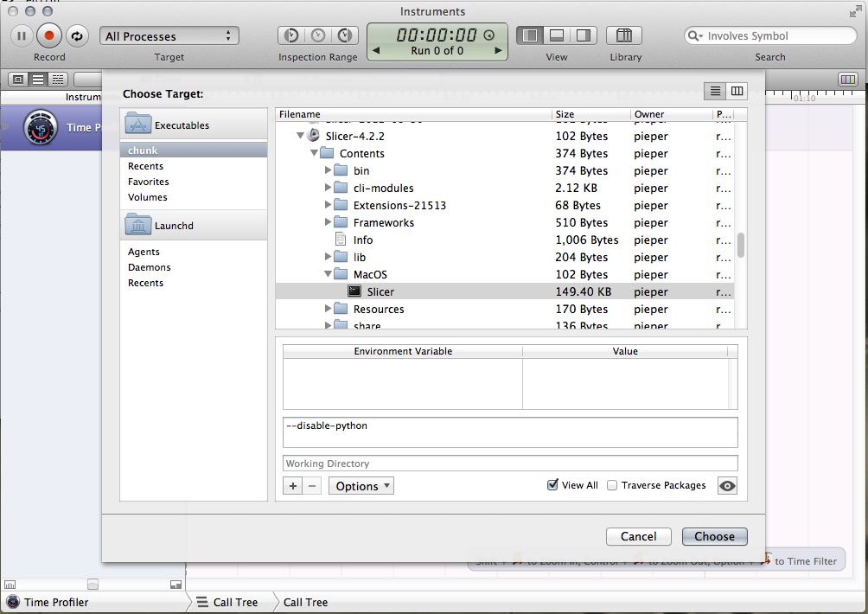This screenshot has height=614, width=868.
Task: Click the Working Directory input field
Action: pos(510,464)
